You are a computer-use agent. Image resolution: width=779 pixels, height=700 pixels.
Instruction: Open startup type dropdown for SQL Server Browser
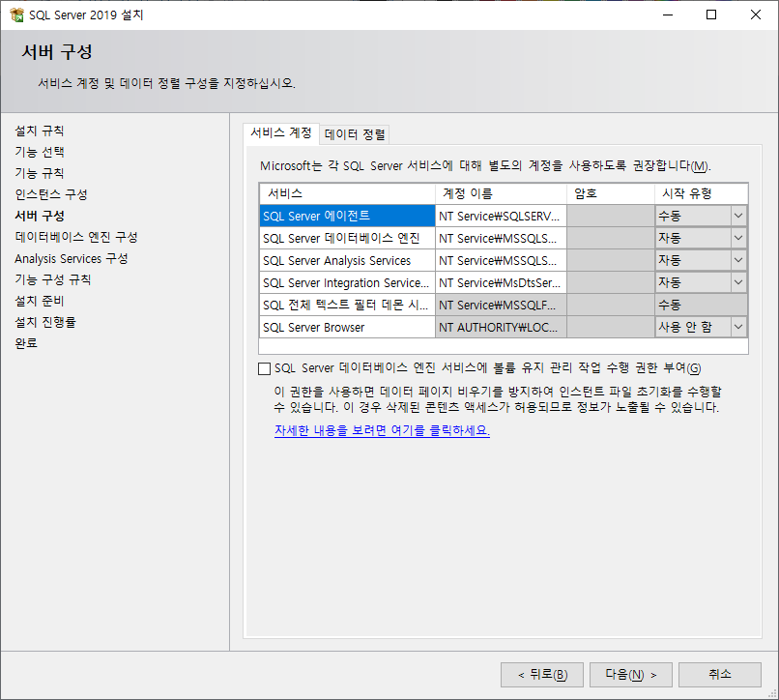(x=738, y=327)
